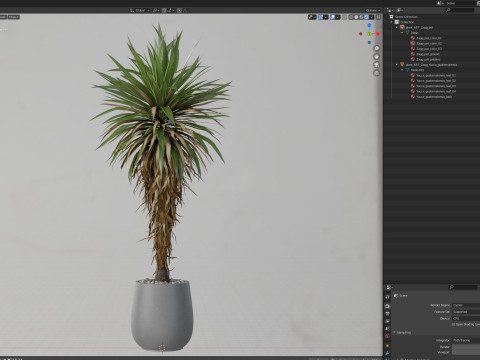Open the snapping options dropdown
Screen dimensions: 480x360
pos(171,10)
